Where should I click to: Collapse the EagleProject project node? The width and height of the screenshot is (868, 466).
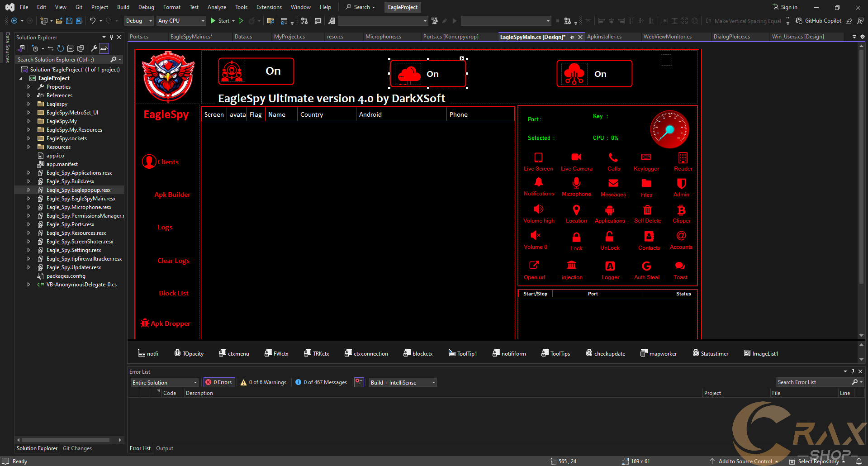[x=21, y=78]
